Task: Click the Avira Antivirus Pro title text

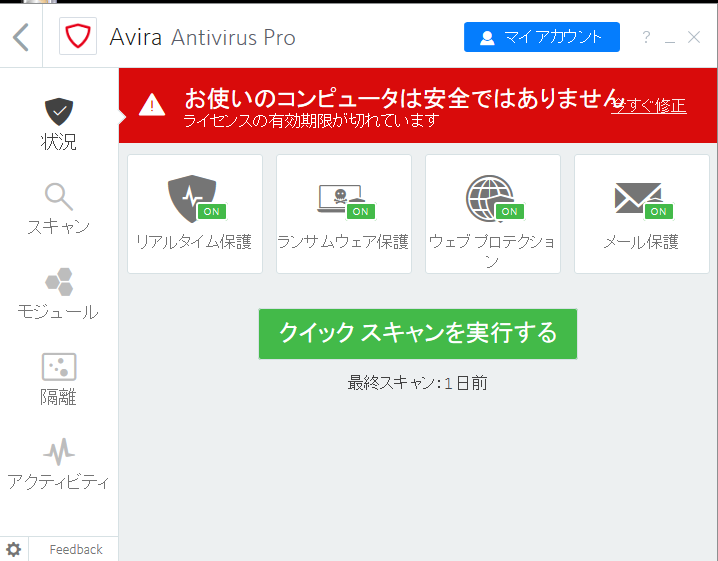Action: click(x=202, y=37)
